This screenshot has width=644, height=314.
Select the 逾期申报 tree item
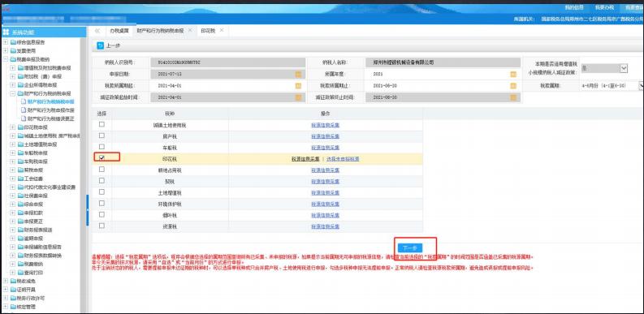tap(33, 239)
